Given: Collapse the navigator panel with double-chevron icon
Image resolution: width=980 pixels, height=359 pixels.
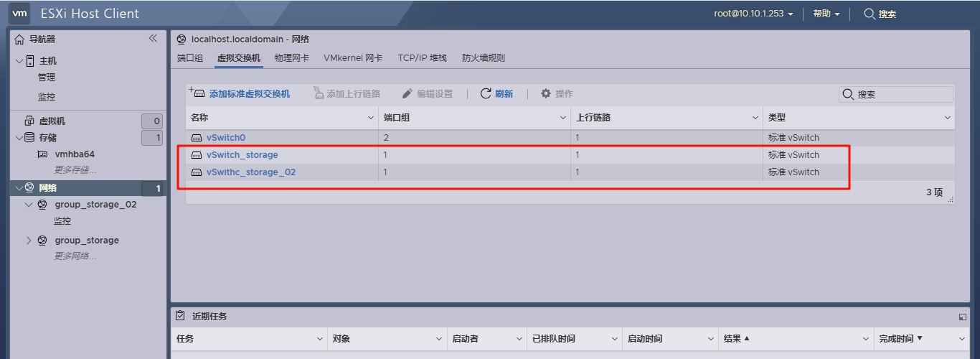Looking at the screenshot, I should [x=153, y=39].
